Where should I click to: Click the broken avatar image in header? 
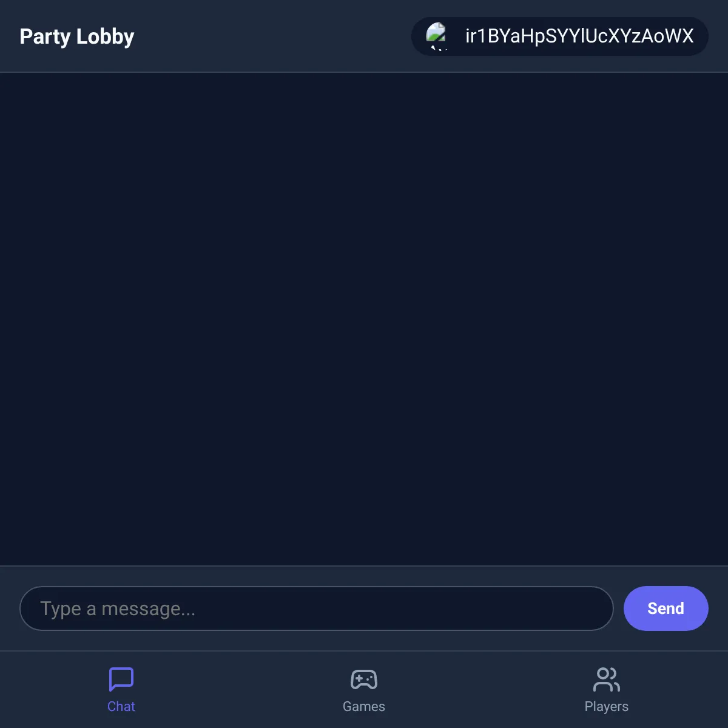(436, 36)
